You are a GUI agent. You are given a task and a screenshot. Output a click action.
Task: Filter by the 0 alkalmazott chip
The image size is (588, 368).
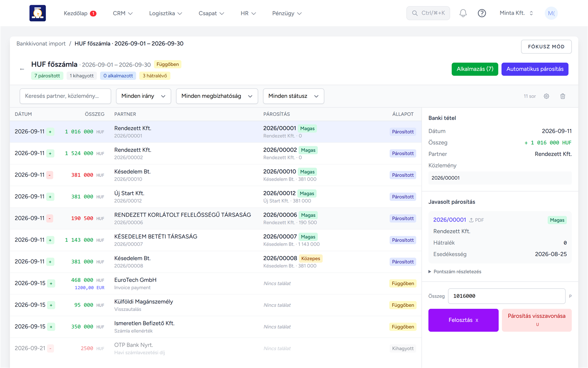click(x=118, y=76)
